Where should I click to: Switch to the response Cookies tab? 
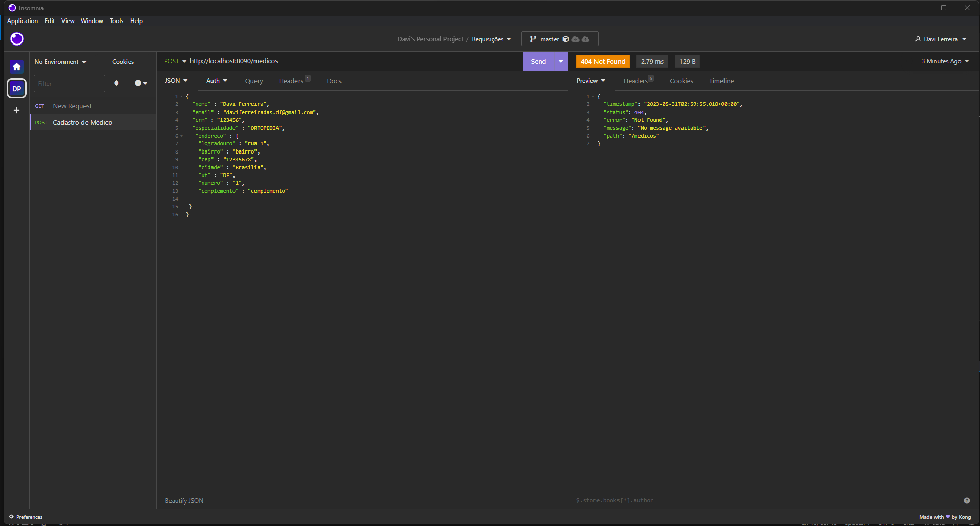tap(681, 81)
